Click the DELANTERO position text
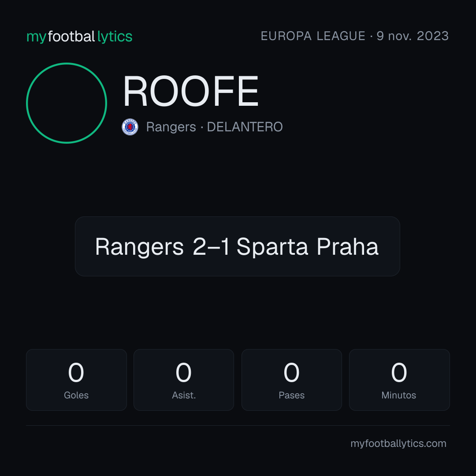This screenshot has width=476, height=476. click(x=245, y=127)
